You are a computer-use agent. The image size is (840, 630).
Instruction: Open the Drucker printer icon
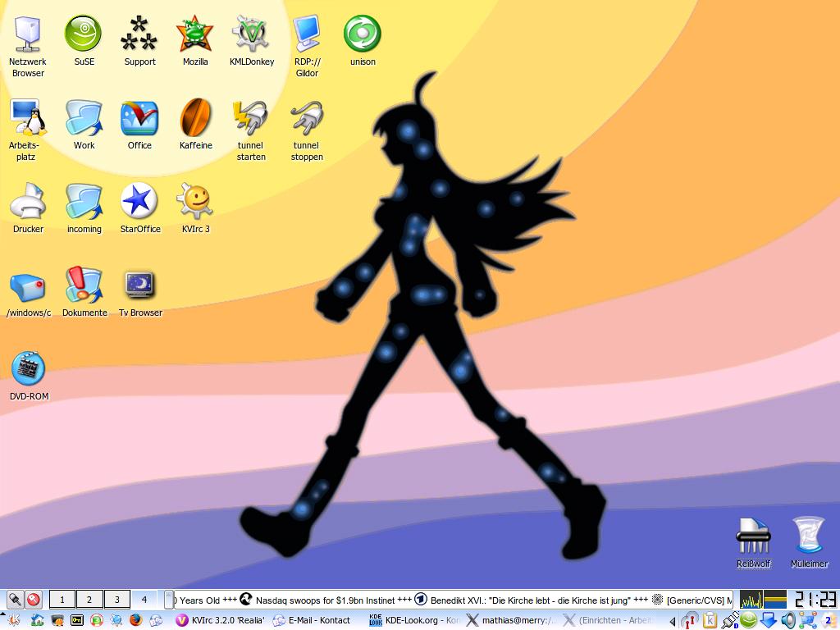pyautogui.click(x=28, y=208)
